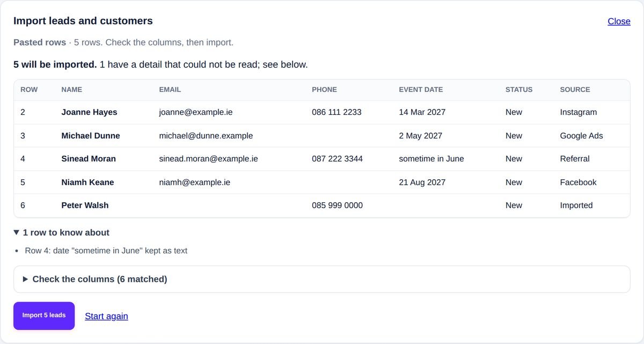
Task: Click the Facebook source cell
Action: [x=578, y=182]
